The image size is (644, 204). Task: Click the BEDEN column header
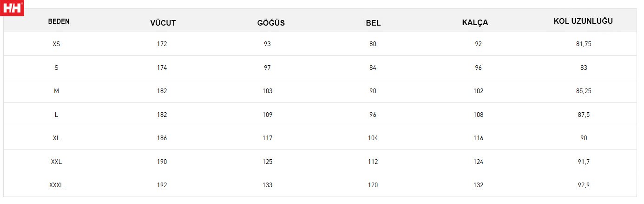click(59, 21)
